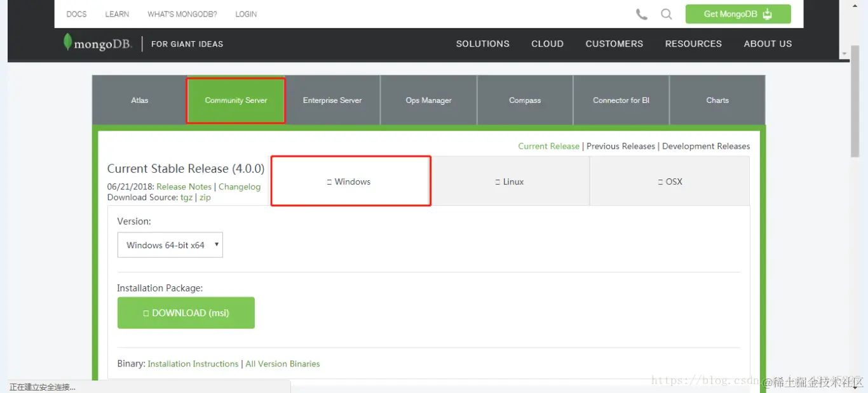Select the Community Server tab
Screen dimensions: 868x393
coord(236,100)
